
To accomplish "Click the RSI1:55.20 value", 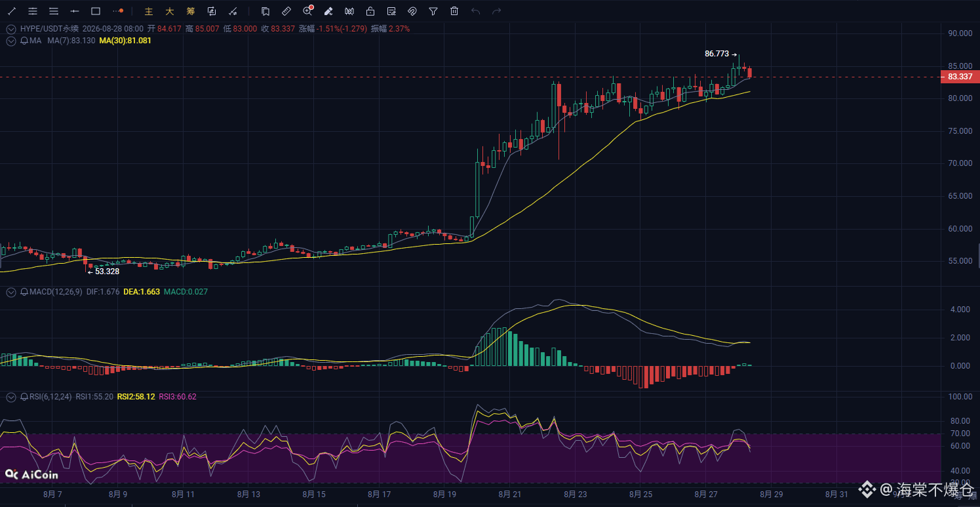I will 94,397.
